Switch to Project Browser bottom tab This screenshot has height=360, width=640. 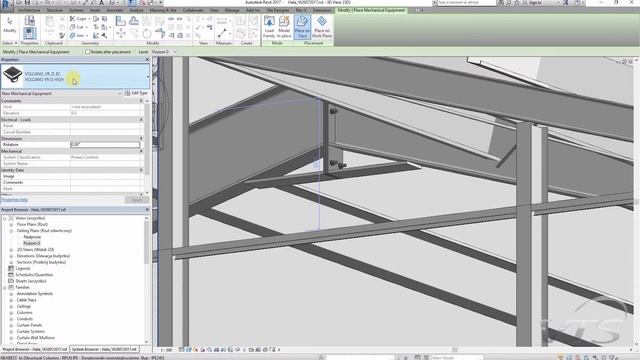[x=35, y=349]
